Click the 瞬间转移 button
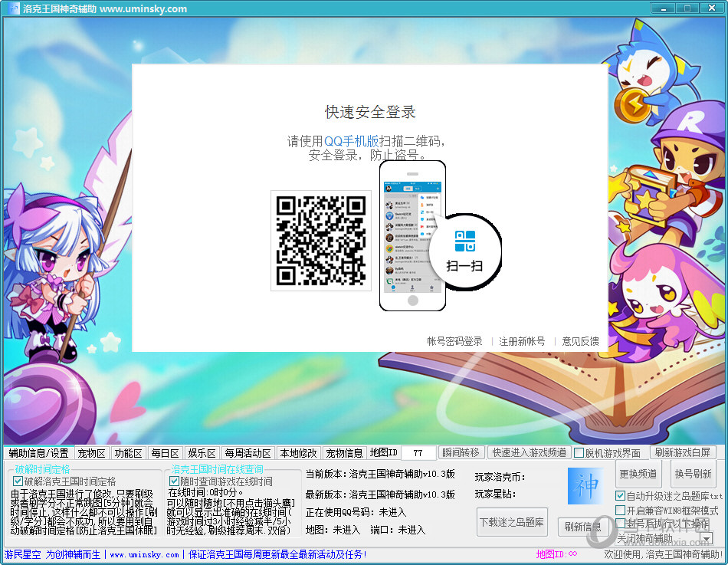 pyautogui.click(x=462, y=453)
